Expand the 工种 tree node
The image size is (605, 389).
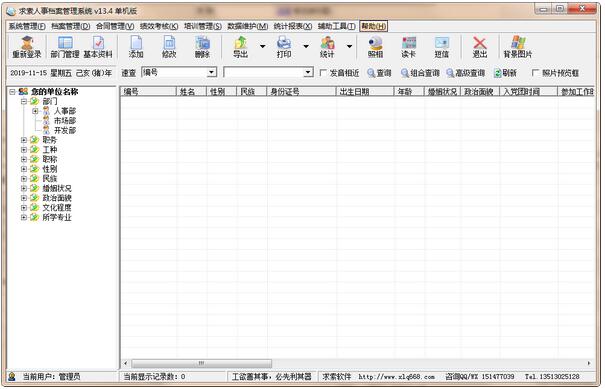click(x=24, y=150)
